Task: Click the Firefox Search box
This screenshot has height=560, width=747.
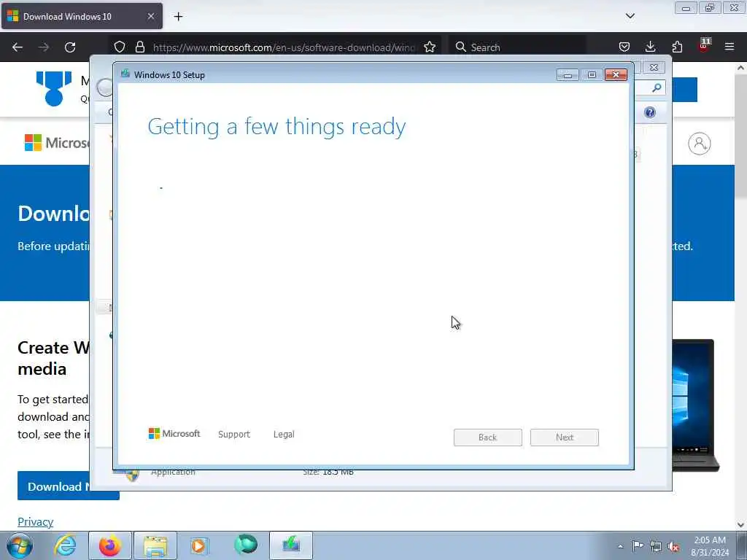Action: pyautogui.click(x=519, y=47)
